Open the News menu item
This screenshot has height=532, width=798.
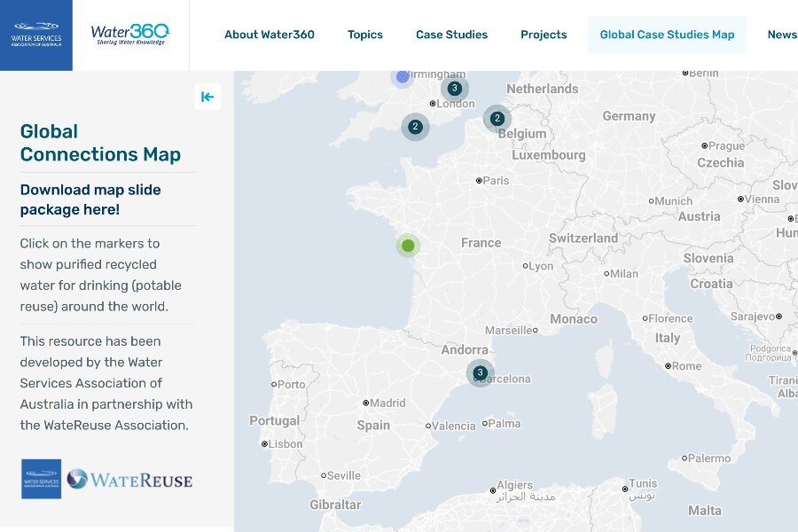[781, 35]
